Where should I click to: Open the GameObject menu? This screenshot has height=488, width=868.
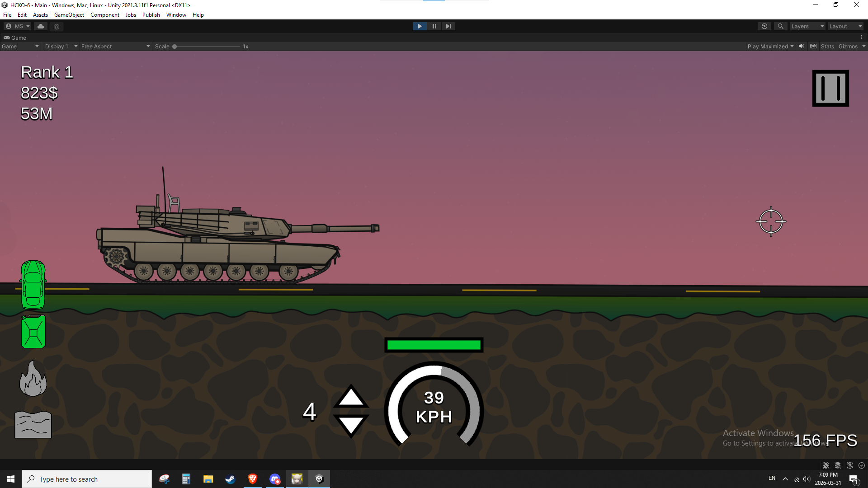pos(69,15)
